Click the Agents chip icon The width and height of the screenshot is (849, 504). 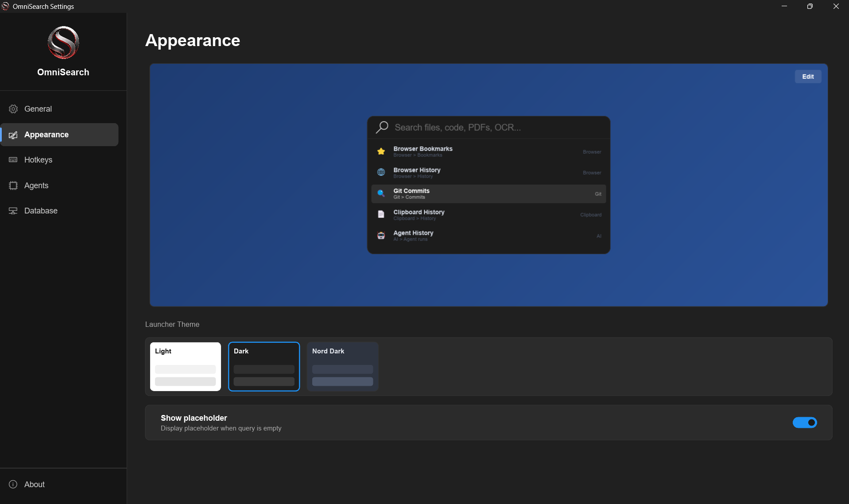(13, 186)
